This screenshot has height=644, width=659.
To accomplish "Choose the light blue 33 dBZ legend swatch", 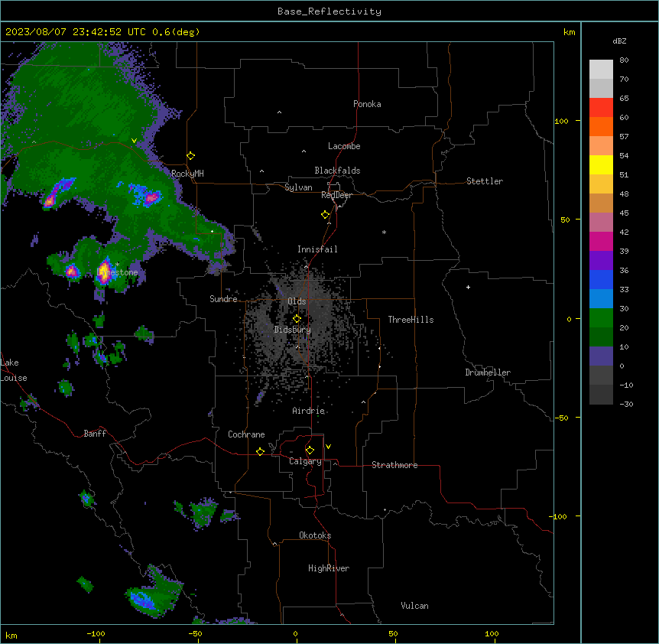I will (601, 299).
